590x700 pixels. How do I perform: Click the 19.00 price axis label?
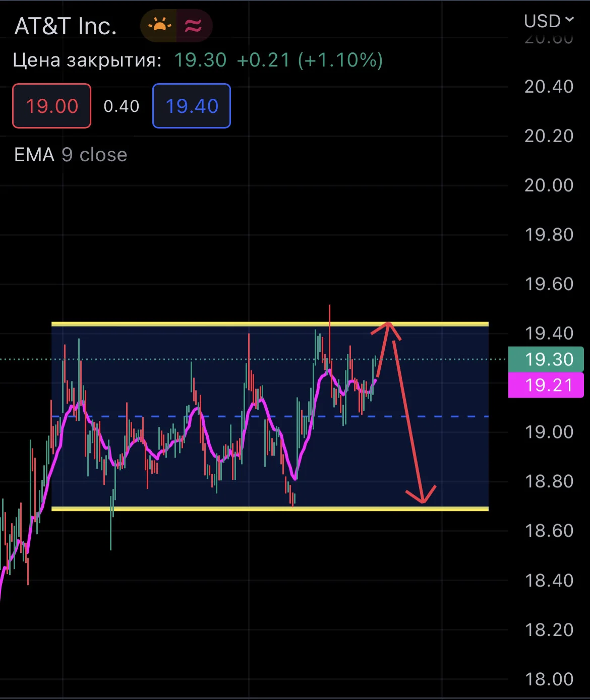click(x=549, y=432)
